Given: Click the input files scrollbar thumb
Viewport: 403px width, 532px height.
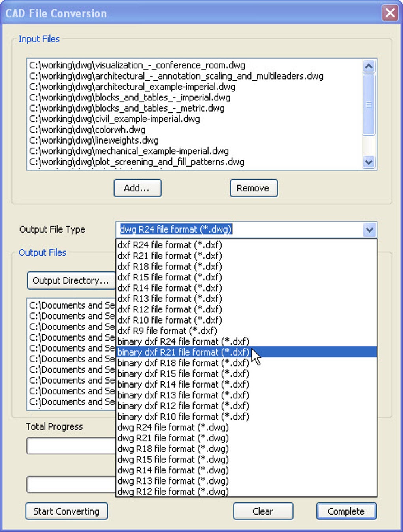Looking at the screenshot, I should coord(369,105).
